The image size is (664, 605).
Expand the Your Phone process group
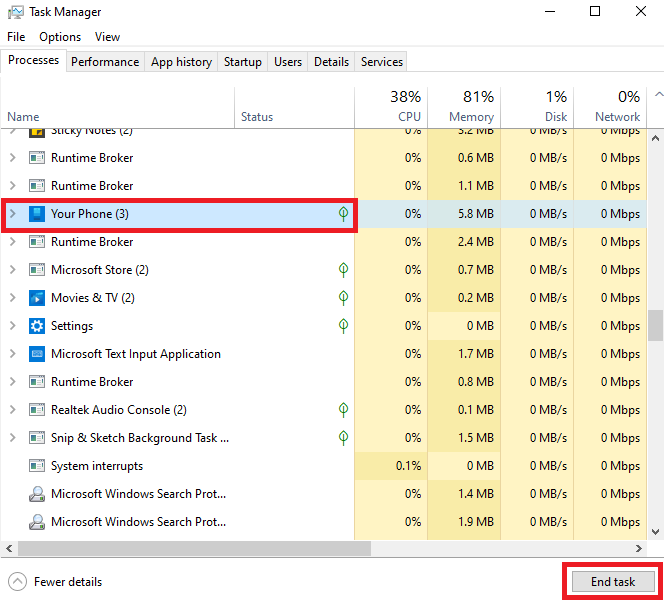click(x=12, y=214)
